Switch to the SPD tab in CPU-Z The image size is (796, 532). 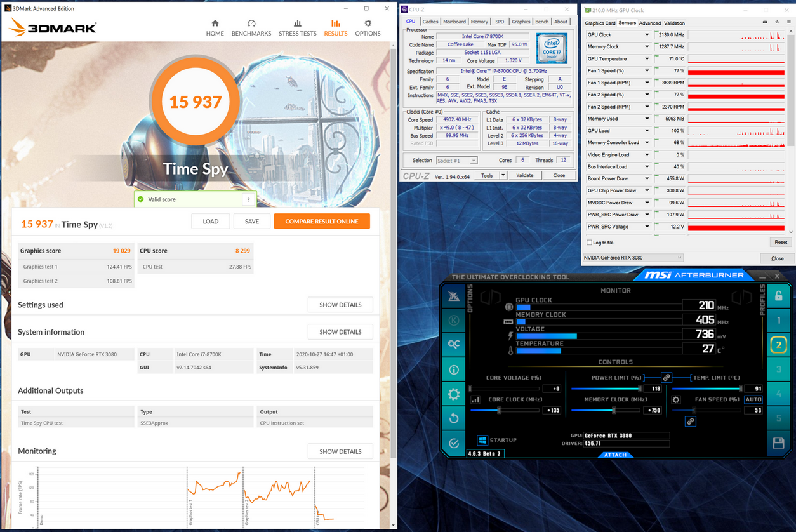point(500,22)
